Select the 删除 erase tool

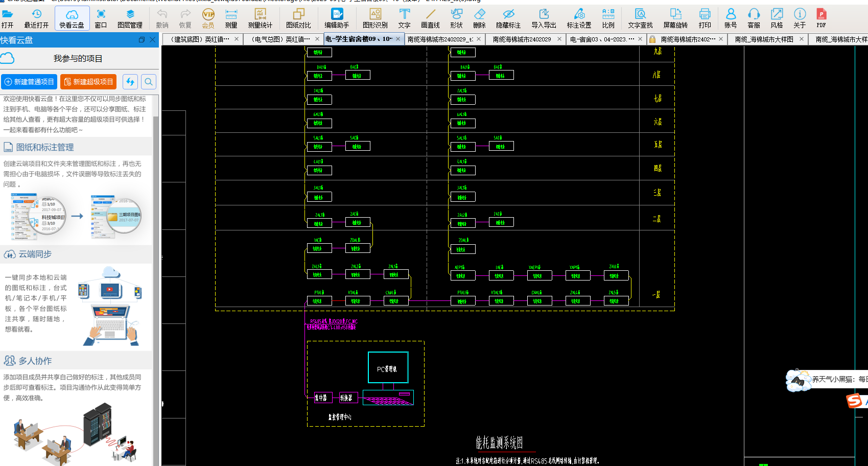pos(480,18)
